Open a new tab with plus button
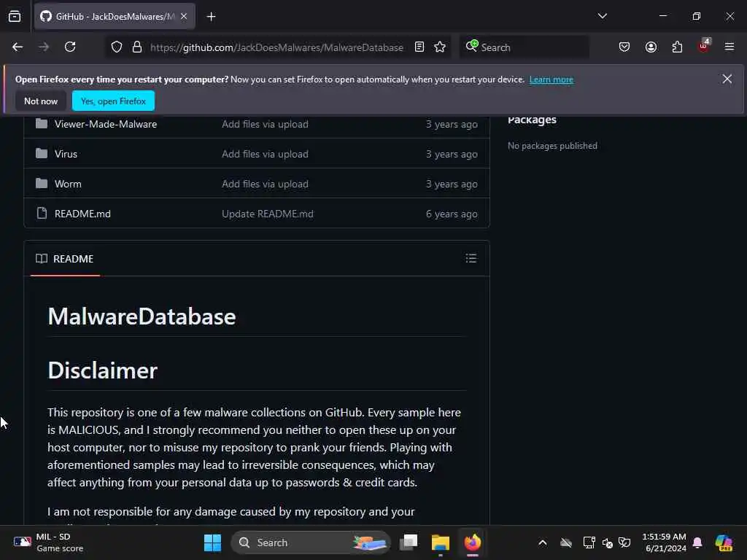Screen dimensions: 747x560 click(x=211, y=17)
